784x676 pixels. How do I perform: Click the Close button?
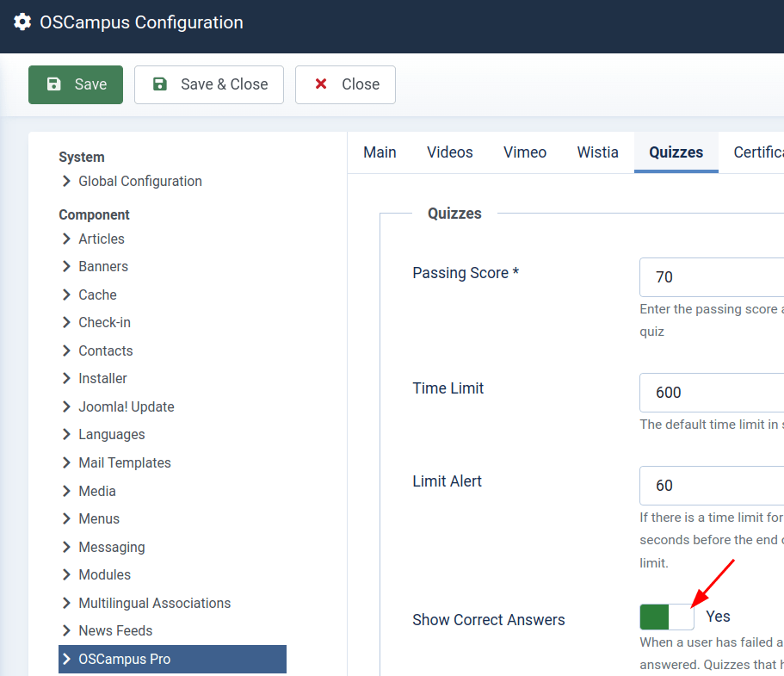345,84
